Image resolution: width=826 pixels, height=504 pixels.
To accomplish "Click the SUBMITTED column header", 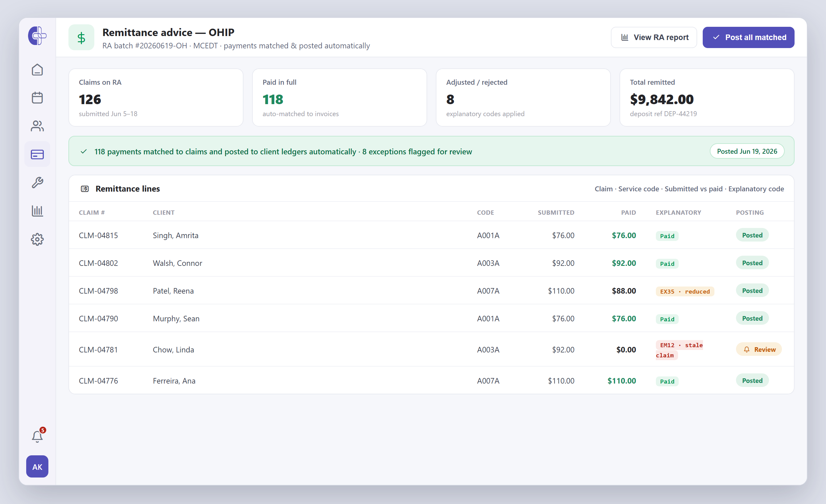I will pyautogui.click(x=556, y=213).
